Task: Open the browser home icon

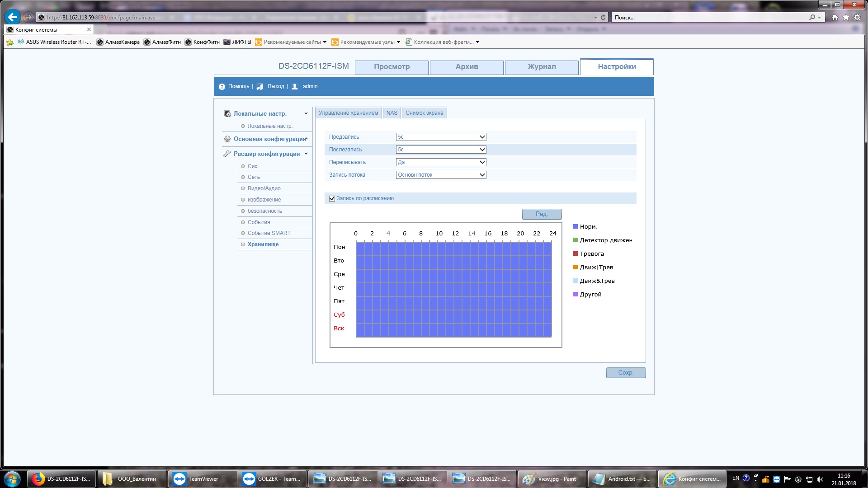Action: [835, 18]
